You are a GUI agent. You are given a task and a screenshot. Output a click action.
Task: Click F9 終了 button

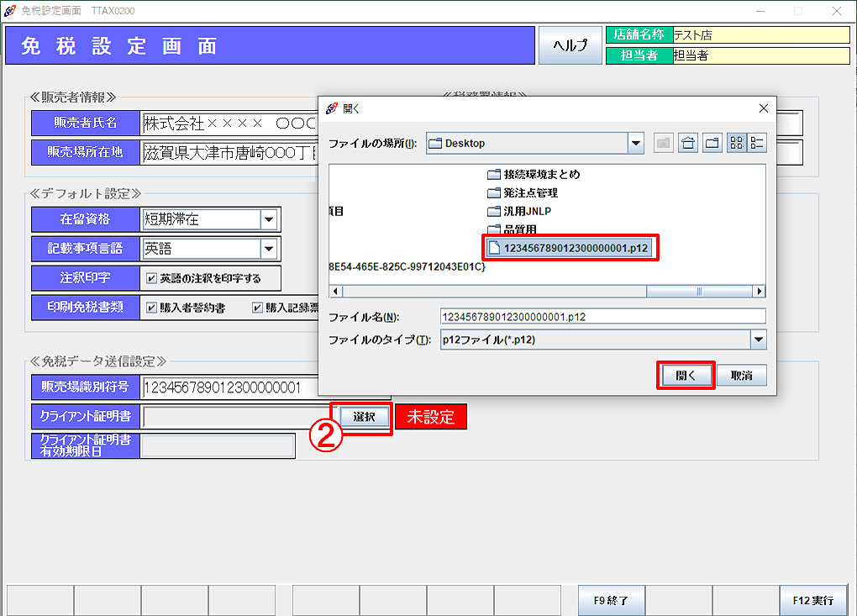click(611, 600)
